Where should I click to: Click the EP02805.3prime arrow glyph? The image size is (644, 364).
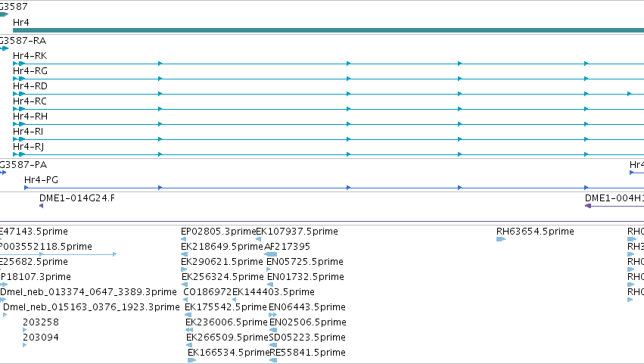(184, 239)
